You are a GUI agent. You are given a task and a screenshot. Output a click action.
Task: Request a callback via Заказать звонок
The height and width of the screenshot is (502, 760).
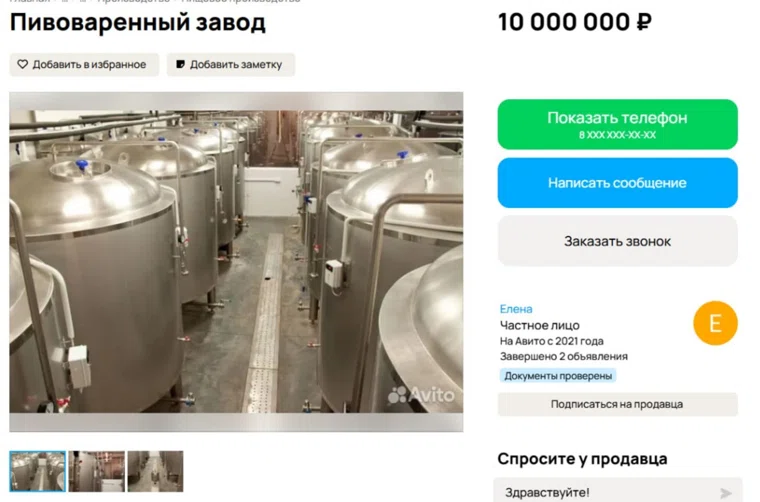click(x=618, y=241)
